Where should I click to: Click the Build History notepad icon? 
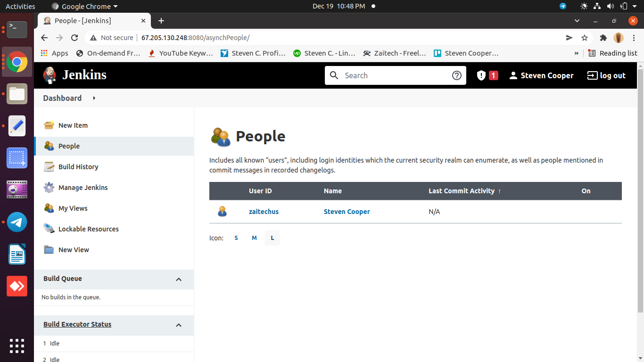click(x=49, y=167)
